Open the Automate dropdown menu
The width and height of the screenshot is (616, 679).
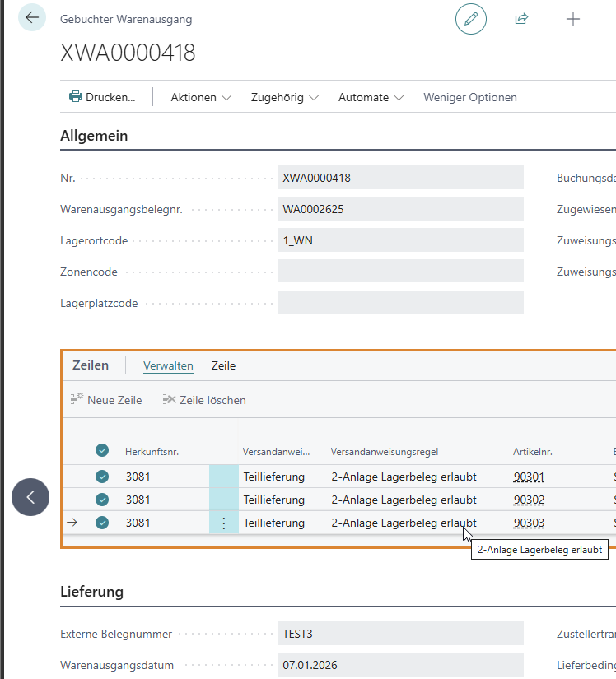(371, 97)
